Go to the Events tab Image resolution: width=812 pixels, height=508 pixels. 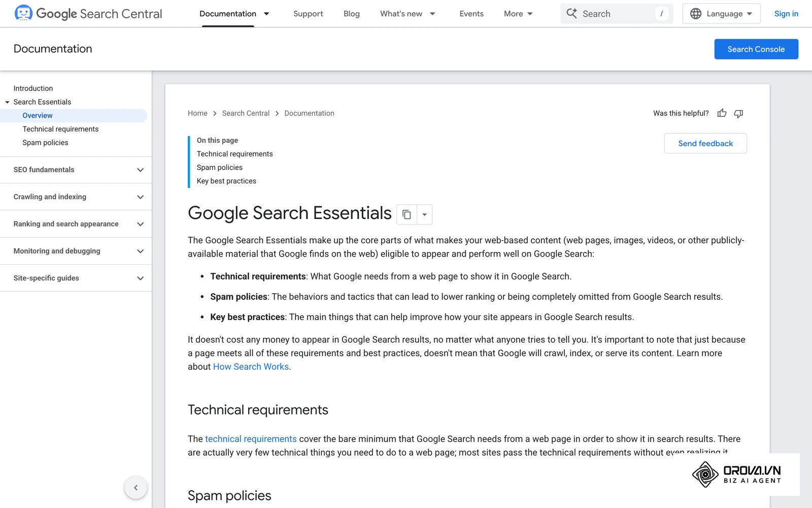[x=471, y=14]
